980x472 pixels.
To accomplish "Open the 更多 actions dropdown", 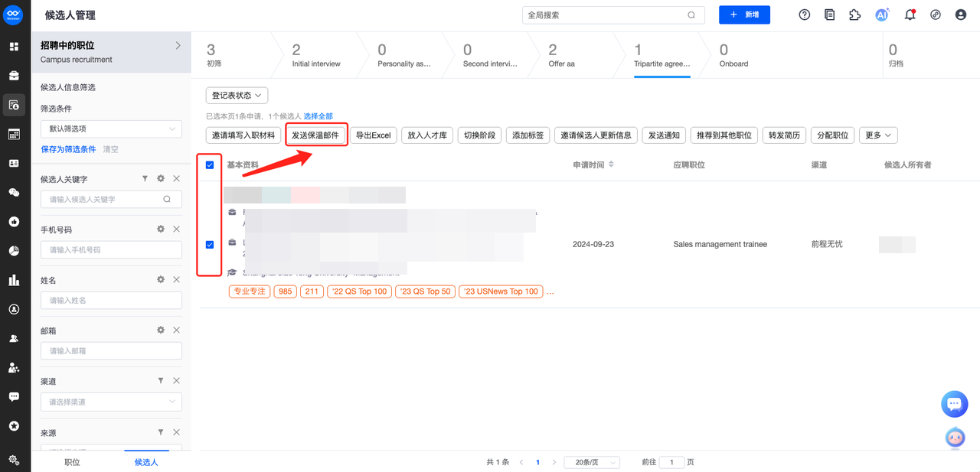I will pos(878,135).
